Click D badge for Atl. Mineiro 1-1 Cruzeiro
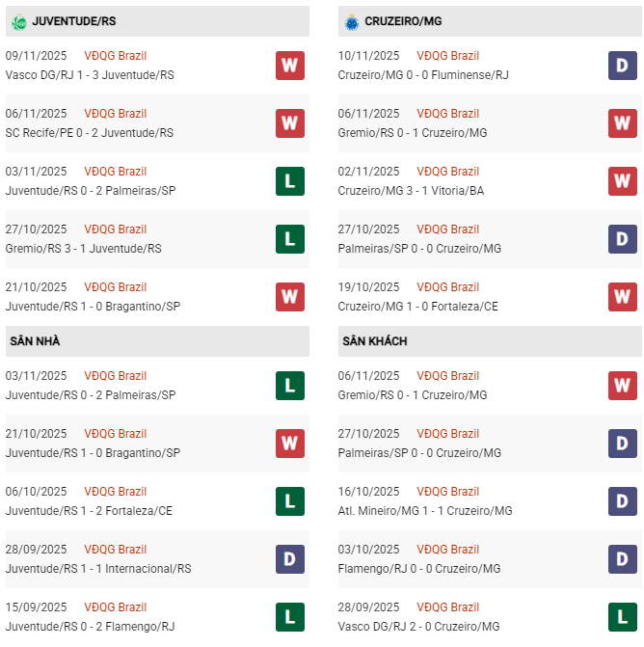 pyautogui.click(x=622, y=501)
